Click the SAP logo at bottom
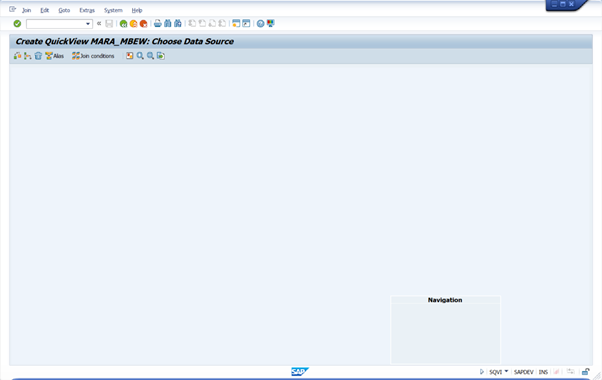This screenshot has width=602, height=380. [300, 372]
